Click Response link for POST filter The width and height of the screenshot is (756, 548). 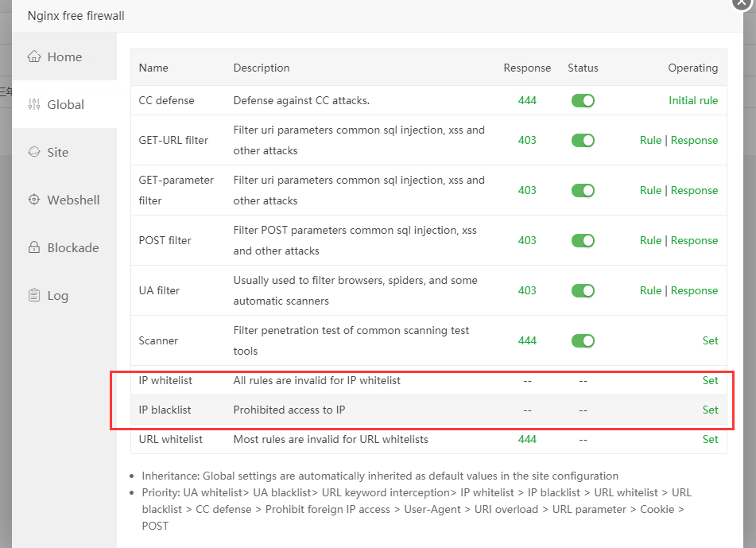pos(694,240)
